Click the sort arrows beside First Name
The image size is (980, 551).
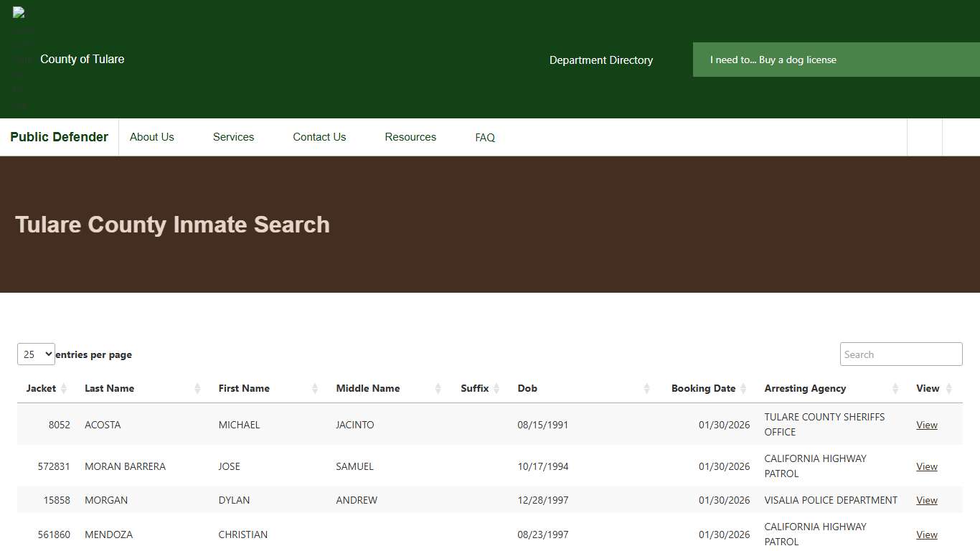point(314,388)
